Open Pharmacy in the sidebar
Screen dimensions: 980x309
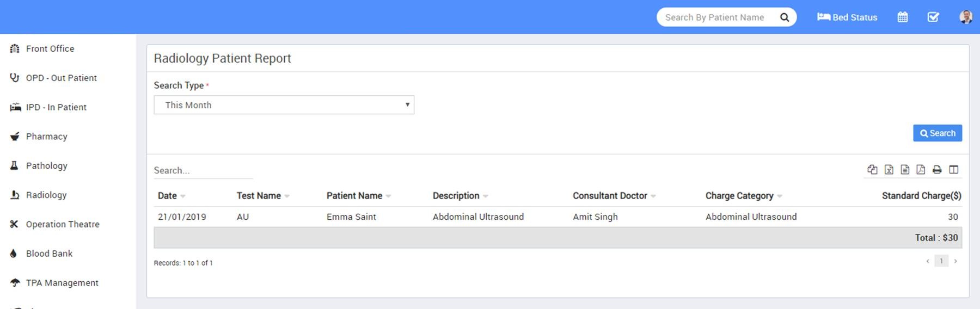pos(46,137)
